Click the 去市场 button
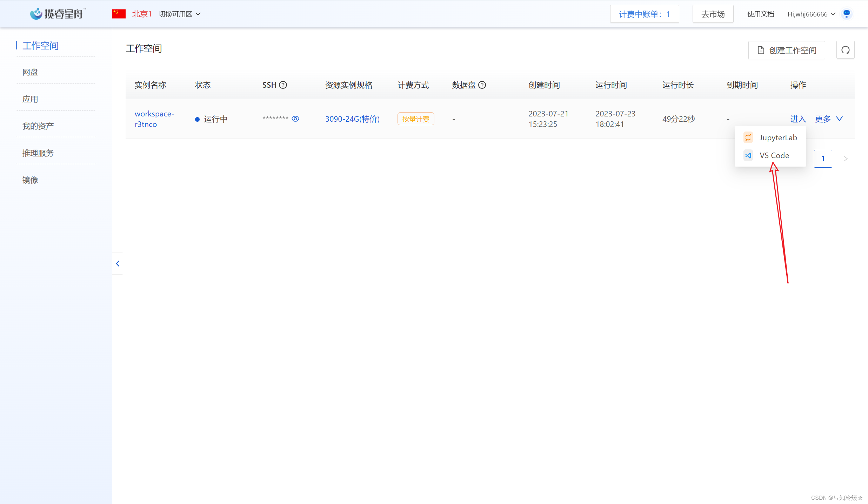868x504 pixels. tap(713, 14)
